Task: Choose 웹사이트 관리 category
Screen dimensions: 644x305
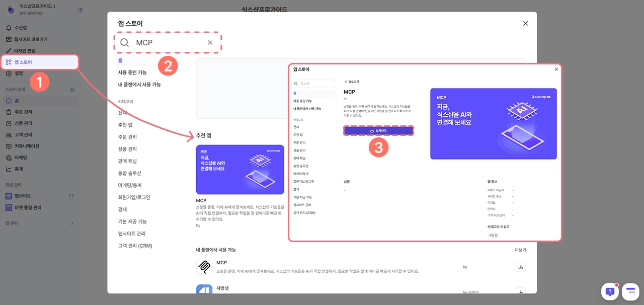Action: [x=131, y=234]
